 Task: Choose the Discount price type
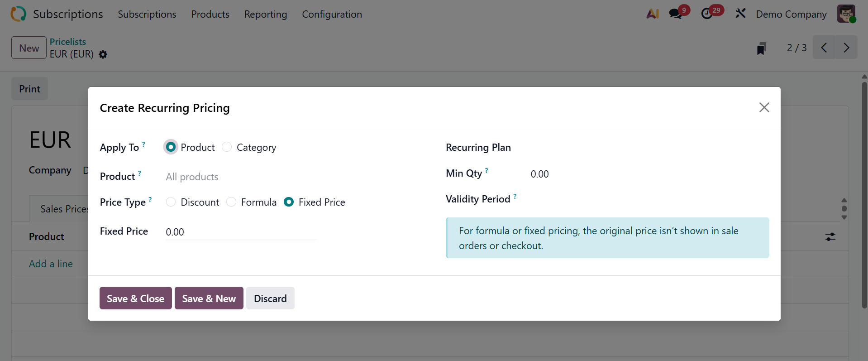pos(171,202)
